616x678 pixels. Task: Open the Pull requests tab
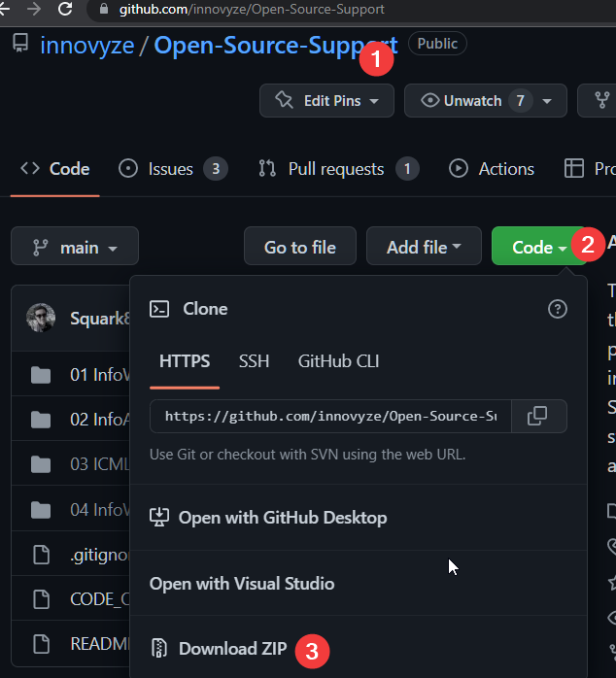339,169
